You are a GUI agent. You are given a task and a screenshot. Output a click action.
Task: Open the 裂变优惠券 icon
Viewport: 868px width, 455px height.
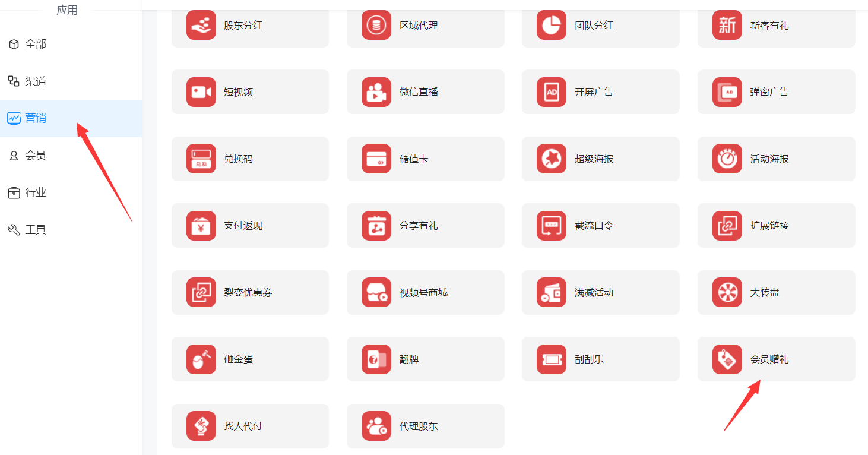coord(201,292)
